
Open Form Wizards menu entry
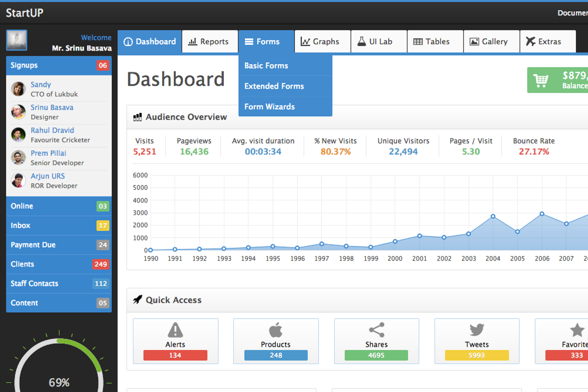tap(285, 106)
